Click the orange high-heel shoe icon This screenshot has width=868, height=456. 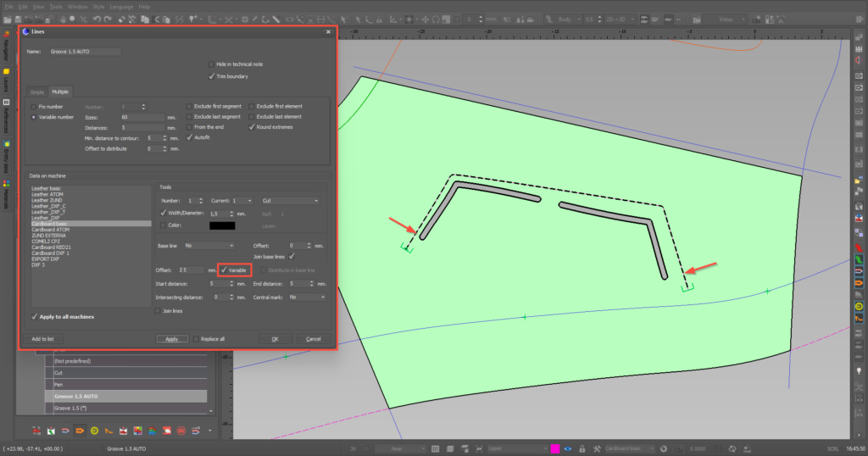pos(108,431)
